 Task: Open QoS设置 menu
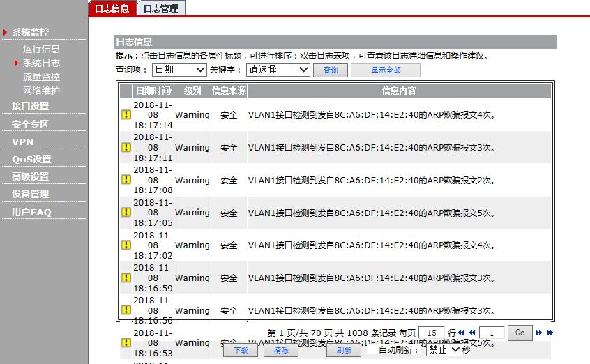pyautogui.click(x=31, y=159)
